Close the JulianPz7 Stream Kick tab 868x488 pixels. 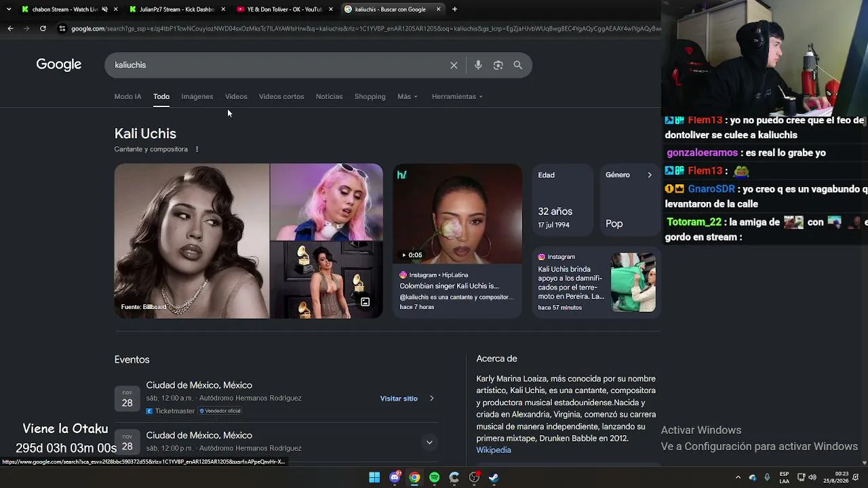point(223,9)
